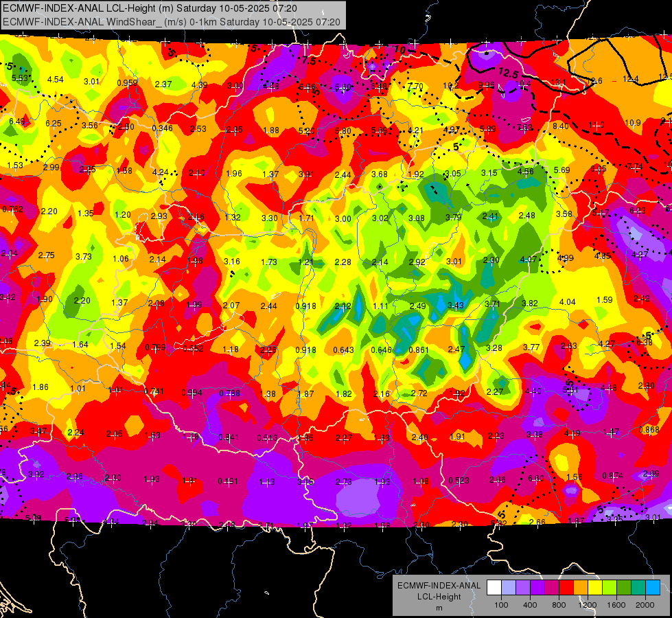672x618 pixels.
Task: Click the legend tick label 2000
Action: pyautogui.click(x=645, y=605)
